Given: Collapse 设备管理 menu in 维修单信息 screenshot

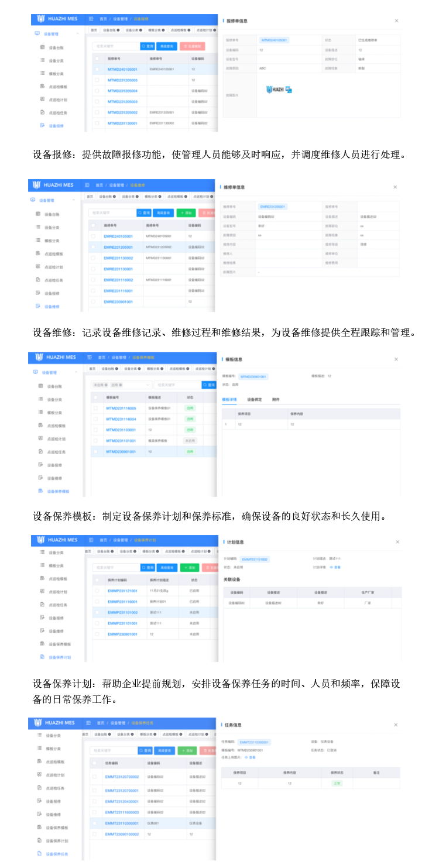Looking at the screenshot, I should 73,200.
